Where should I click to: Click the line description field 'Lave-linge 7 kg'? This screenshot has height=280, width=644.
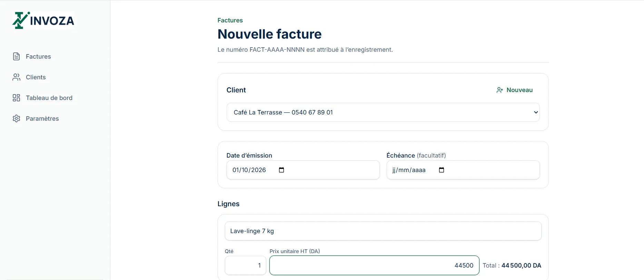383,231
